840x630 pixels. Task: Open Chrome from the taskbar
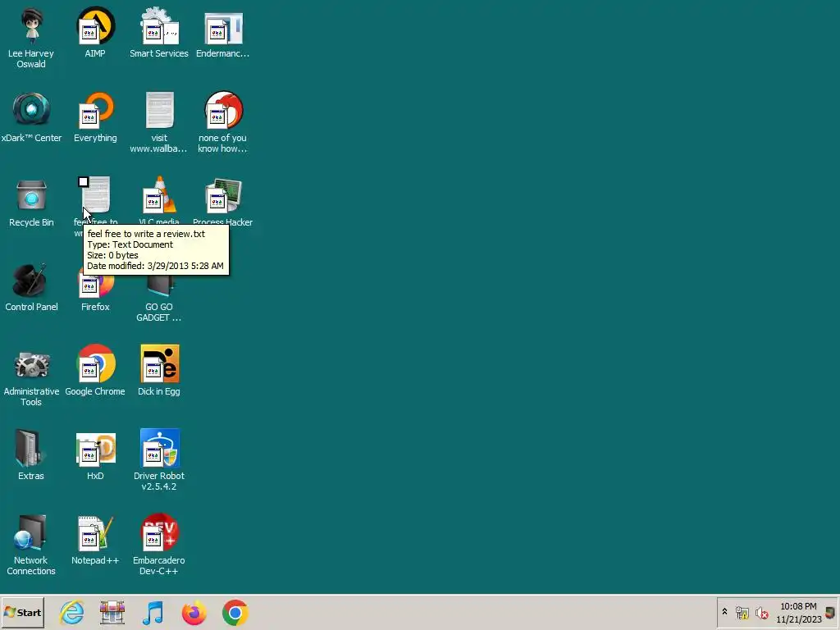(x=235, y=613)
